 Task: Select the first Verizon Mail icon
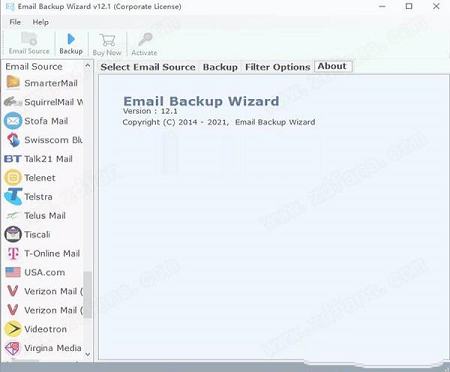[13, 291]
